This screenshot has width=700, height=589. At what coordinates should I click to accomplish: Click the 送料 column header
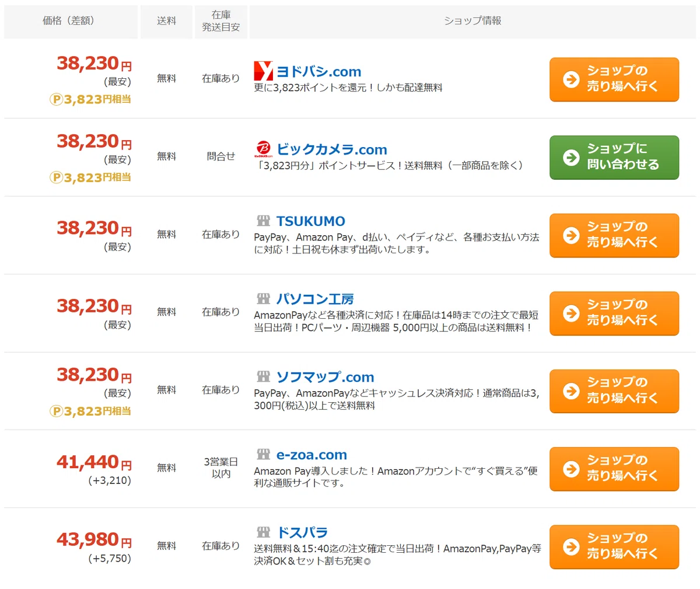point(166,22)
